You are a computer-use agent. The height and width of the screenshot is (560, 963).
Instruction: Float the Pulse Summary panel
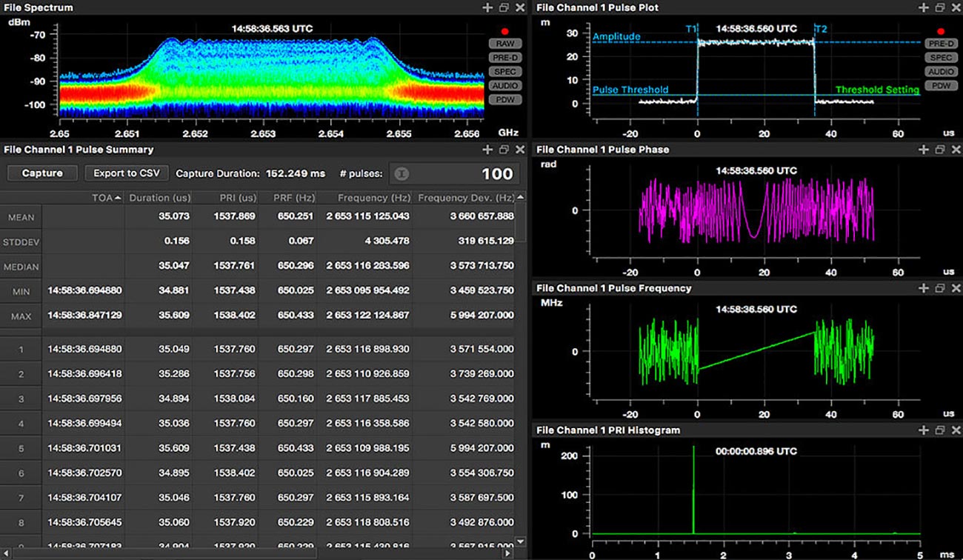tap(504, 150)
